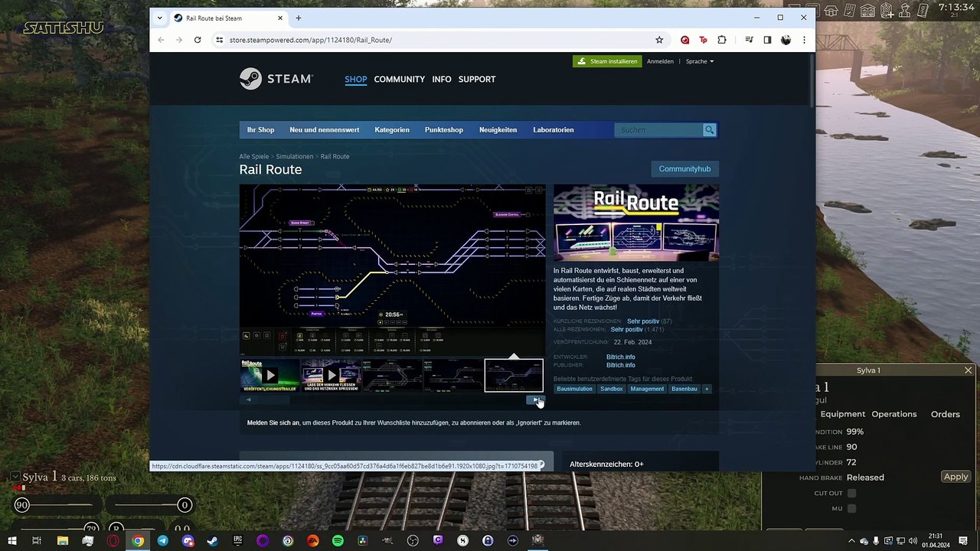Toggle the MU checkbox

[851, 509]
